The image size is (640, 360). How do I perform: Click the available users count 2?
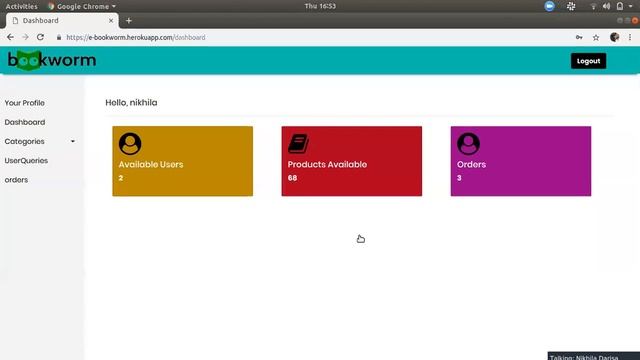point(121,178)
